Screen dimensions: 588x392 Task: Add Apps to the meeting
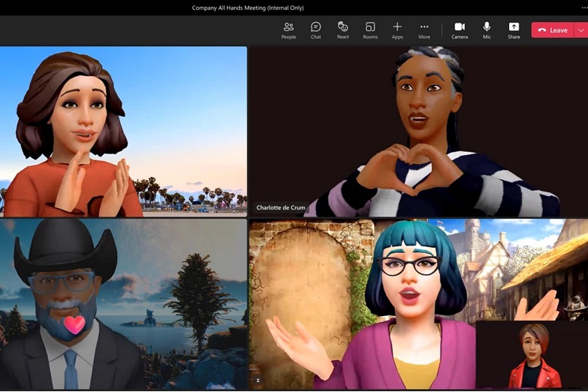tap(397, 30)
